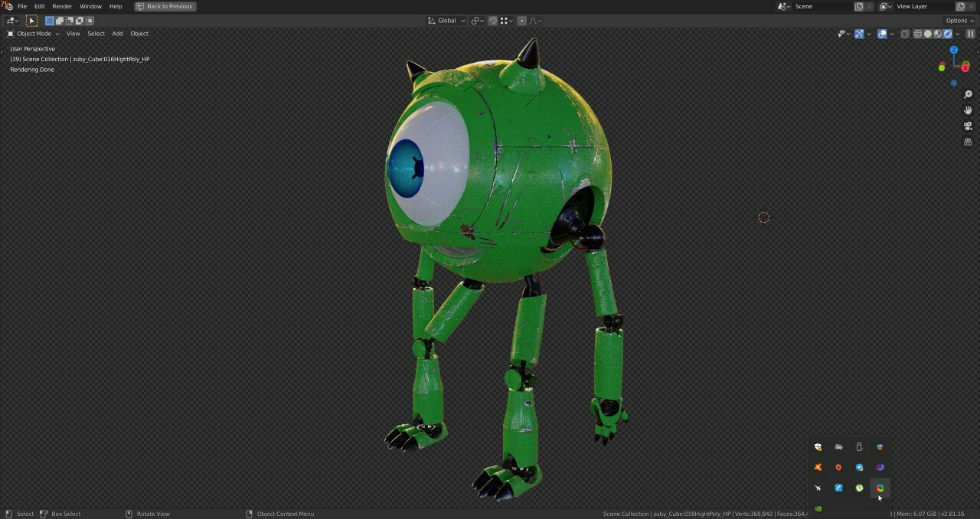The image size is (980, 519).
Task: Open the object visibility and selectability dropdown
Action: (x=844, y=34)
